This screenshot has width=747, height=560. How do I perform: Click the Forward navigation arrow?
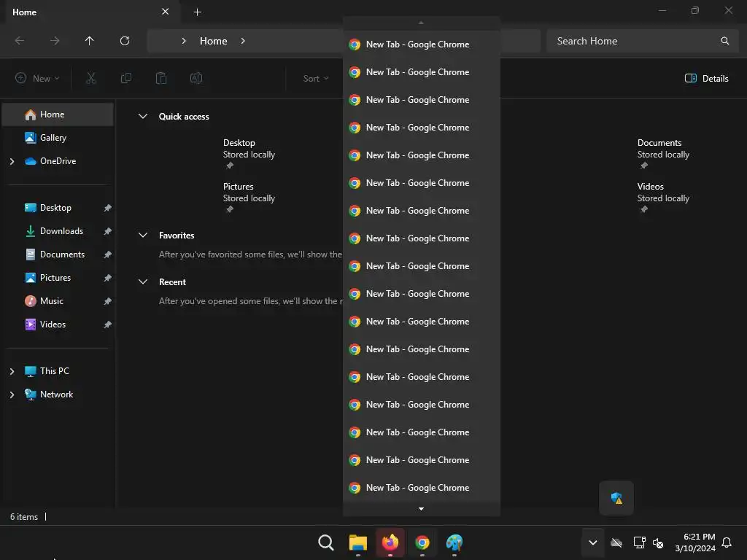pyautogui.click(x=55, y=41)
